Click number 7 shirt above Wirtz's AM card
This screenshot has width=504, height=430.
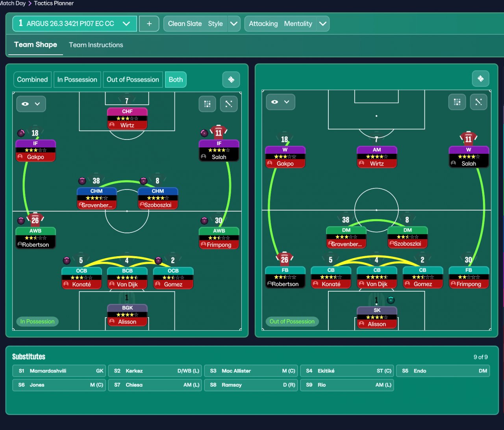click(376, 139)
